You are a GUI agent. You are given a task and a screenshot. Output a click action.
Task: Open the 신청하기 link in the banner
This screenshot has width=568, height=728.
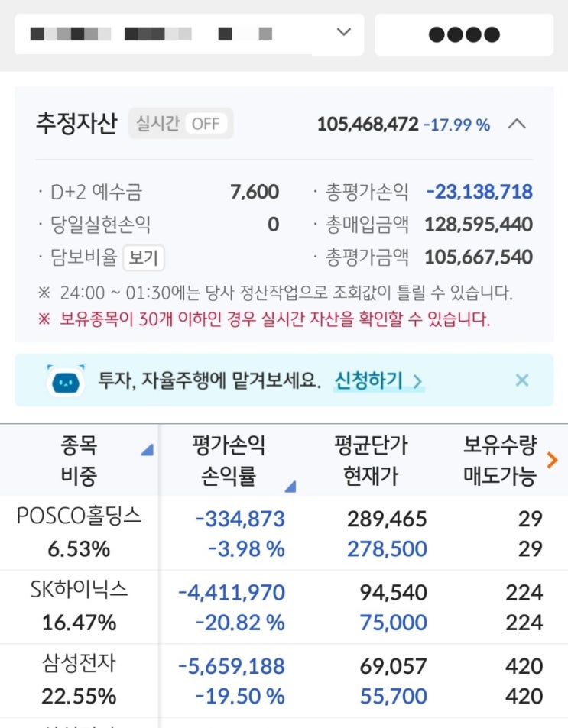pyautogui.click(x=378, y=380)
